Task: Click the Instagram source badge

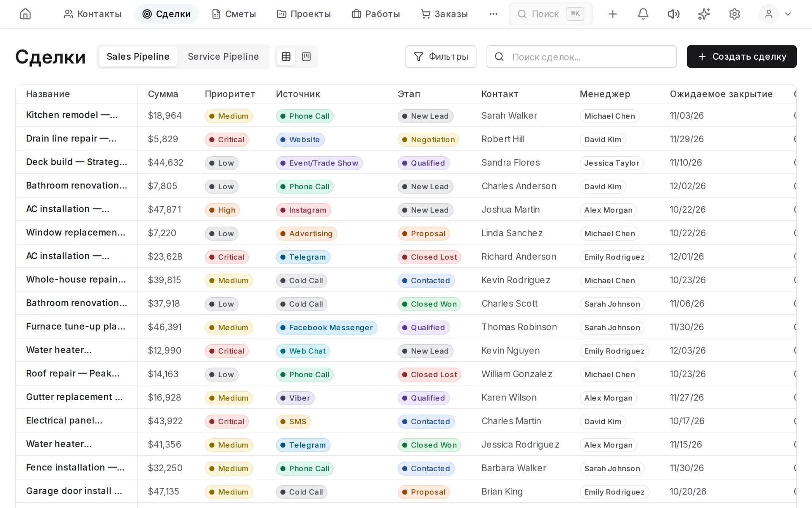Action: (x=303, y=210)
